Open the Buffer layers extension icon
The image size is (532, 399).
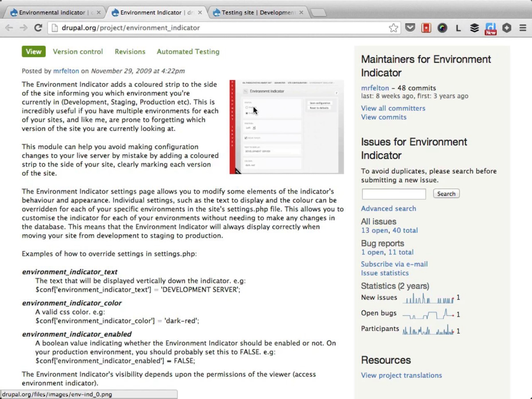[x=474, y=28]
